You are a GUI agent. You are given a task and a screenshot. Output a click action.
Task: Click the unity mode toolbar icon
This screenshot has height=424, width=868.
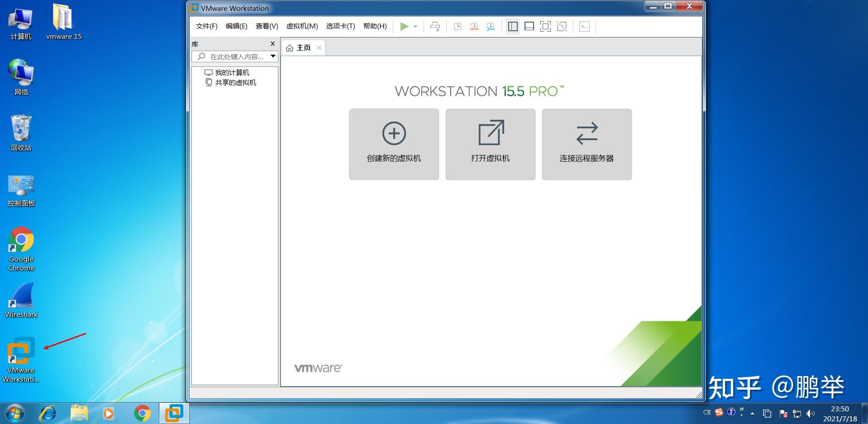[562, 27]
